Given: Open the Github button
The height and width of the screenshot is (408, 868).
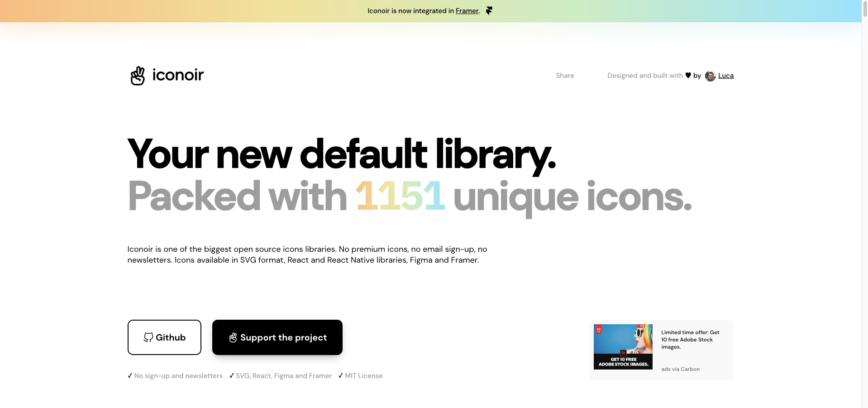Looking at the screenshot, I should click(x=164, y=337).
